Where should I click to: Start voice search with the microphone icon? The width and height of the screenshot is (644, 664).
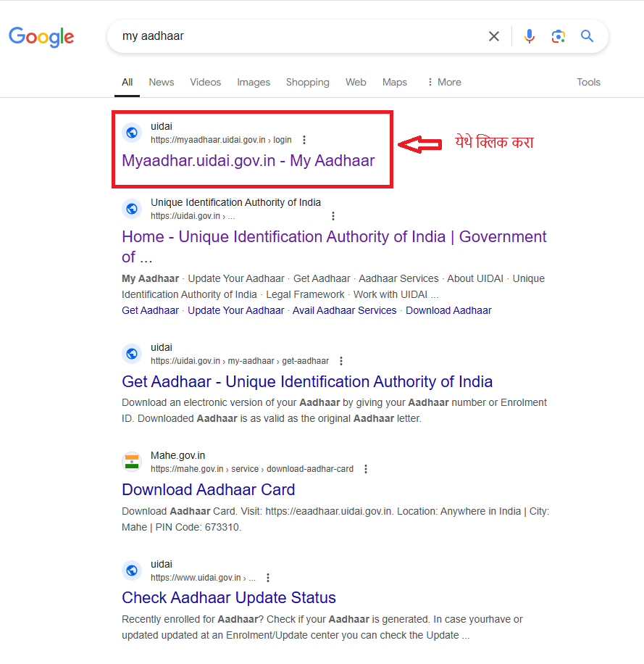click(x=529, y=36)
